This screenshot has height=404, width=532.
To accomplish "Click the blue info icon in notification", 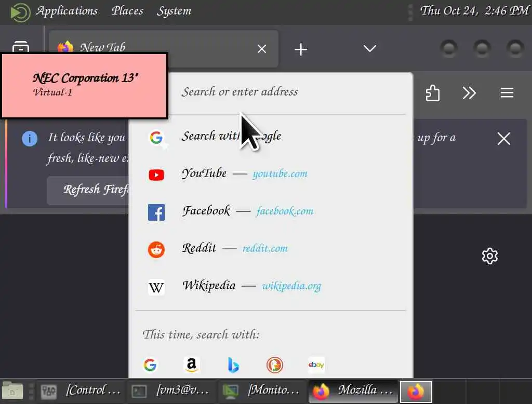I will click(30, 139).
